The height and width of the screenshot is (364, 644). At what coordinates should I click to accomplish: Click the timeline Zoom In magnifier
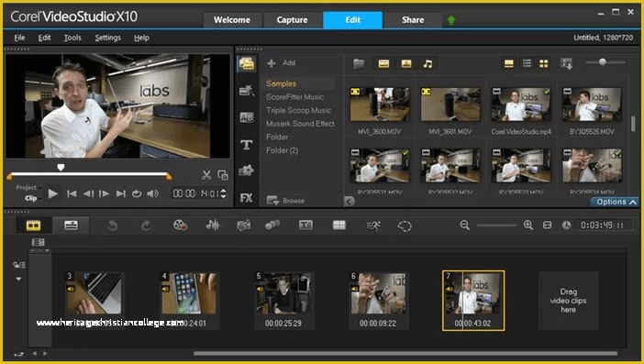pyautogui.click(x=528, y=225)
